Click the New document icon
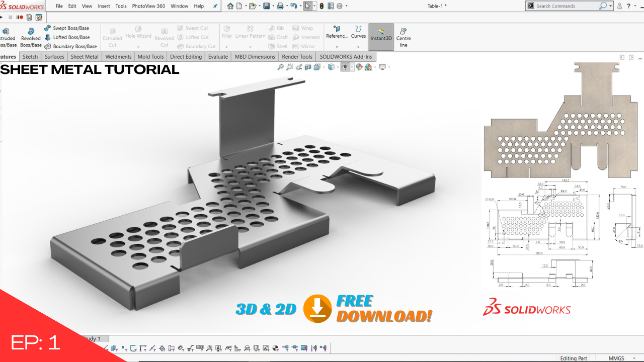Viewport: 644px width, 362px height. 239,6
